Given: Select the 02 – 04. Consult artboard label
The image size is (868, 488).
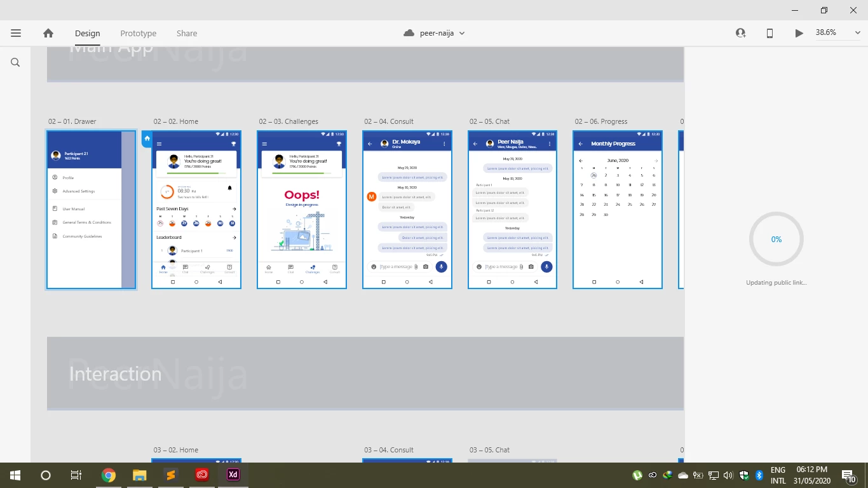Looking at the screenshot, I should coord(389,121).
